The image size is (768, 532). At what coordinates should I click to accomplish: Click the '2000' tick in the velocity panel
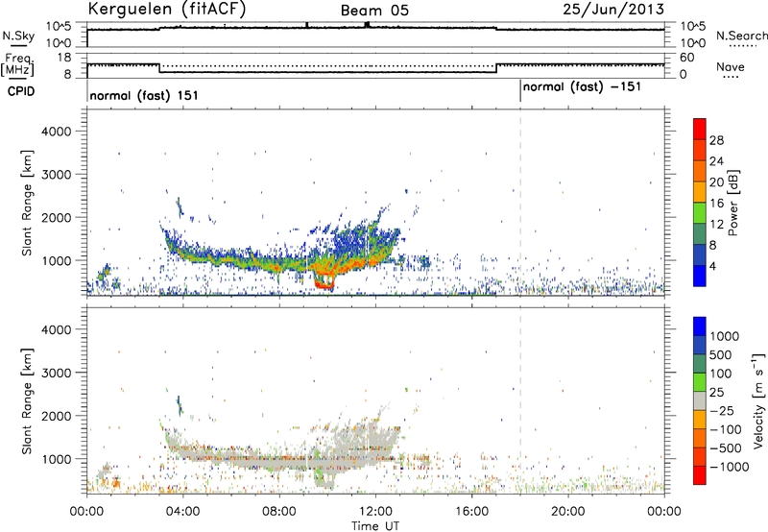click(x=56, y=416)
